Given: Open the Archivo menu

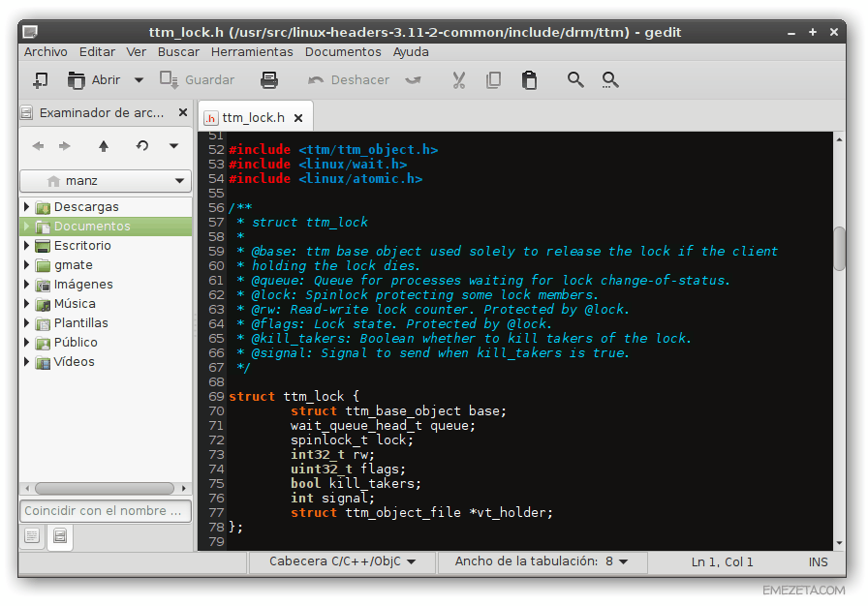Looking at the screenshot, I should [46, 52].
